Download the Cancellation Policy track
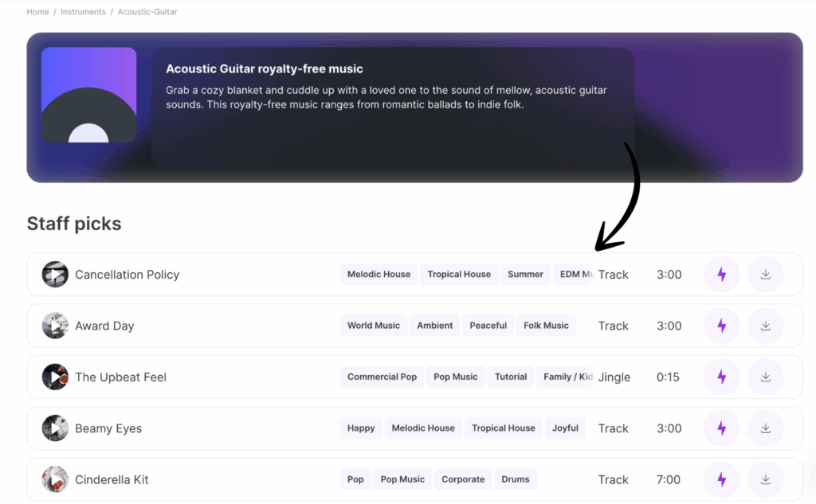The width and height of the screenshot is (816, 504). [x=765, y=275]
